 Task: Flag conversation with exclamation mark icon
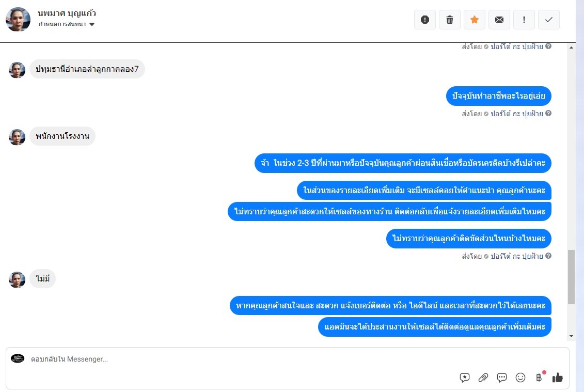coord(524,20)
